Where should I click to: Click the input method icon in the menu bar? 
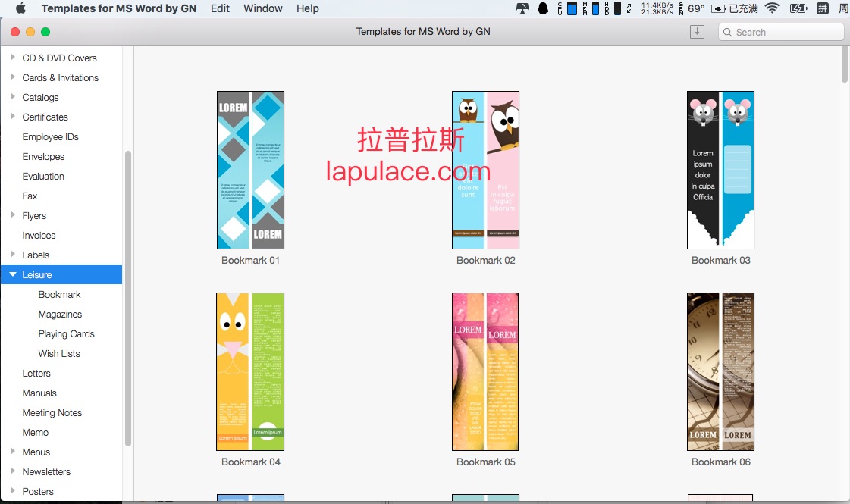(823, 8)
